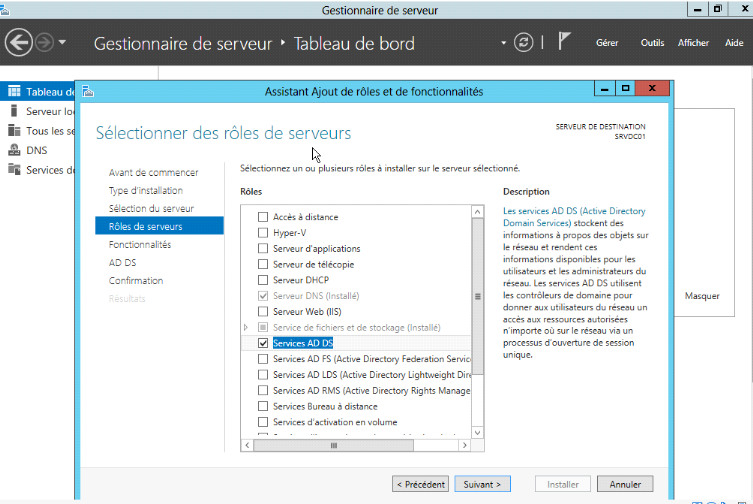
Task: Refresh the dashboard with the refresh icon
Action: tap(523, 42)
